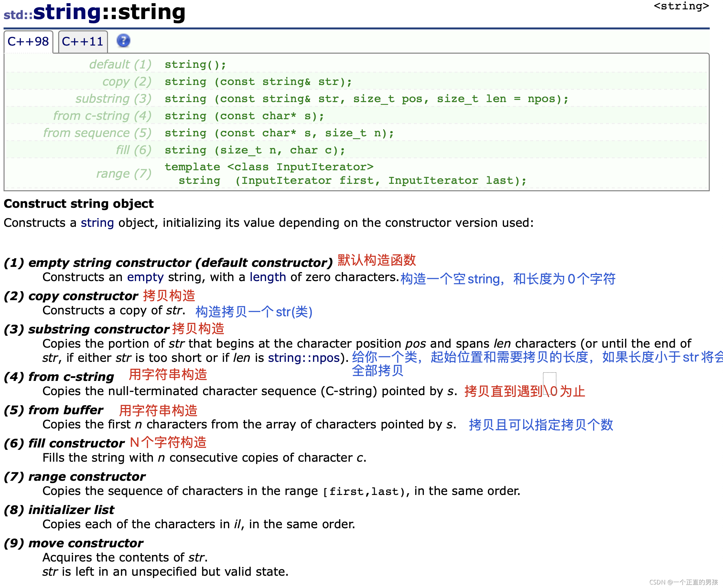This screenshot has width=723, height=588.
Task: Click the from sequence (5) signature
Action: pos(279,133)
